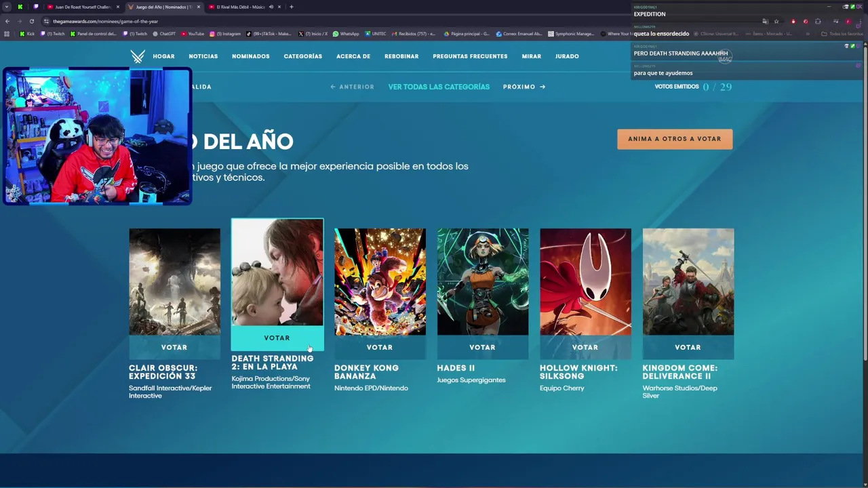
Task: Close the Juego del Año tab
Action: (198, 7)
